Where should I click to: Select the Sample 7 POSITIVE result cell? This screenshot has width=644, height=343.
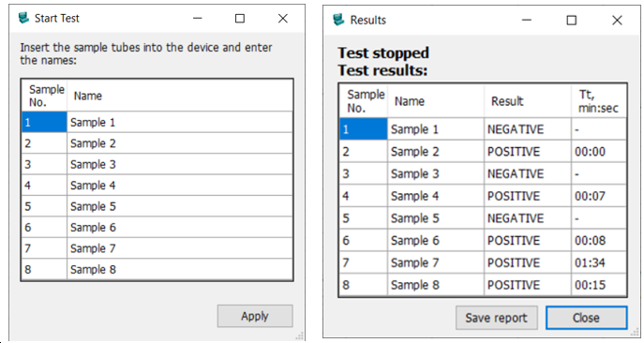point(528,262)
